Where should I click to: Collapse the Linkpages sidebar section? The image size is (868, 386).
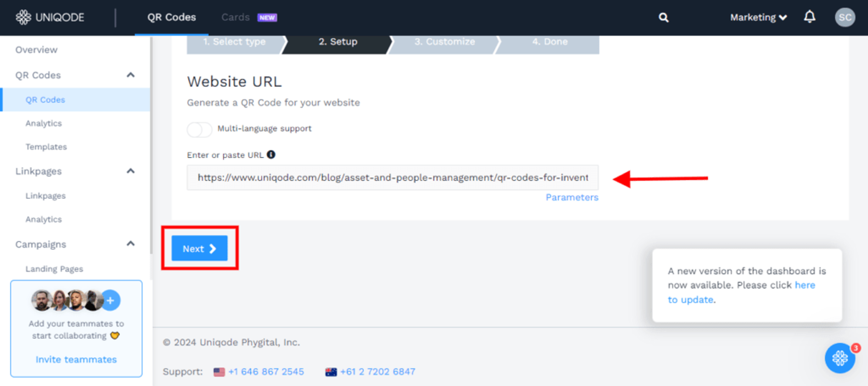click(x=130, y=171)
